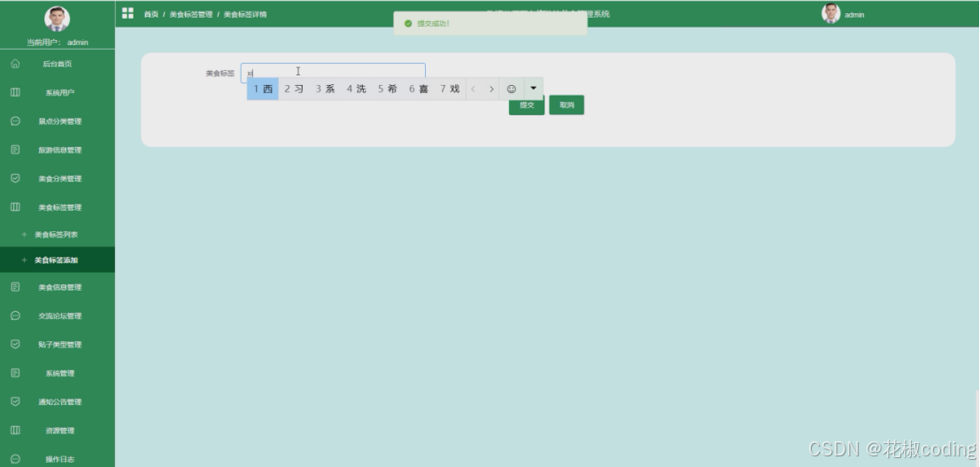980x467 pixels.
Task: Expand the 旅游信息管理 menu
Action: tap(58, 151)
